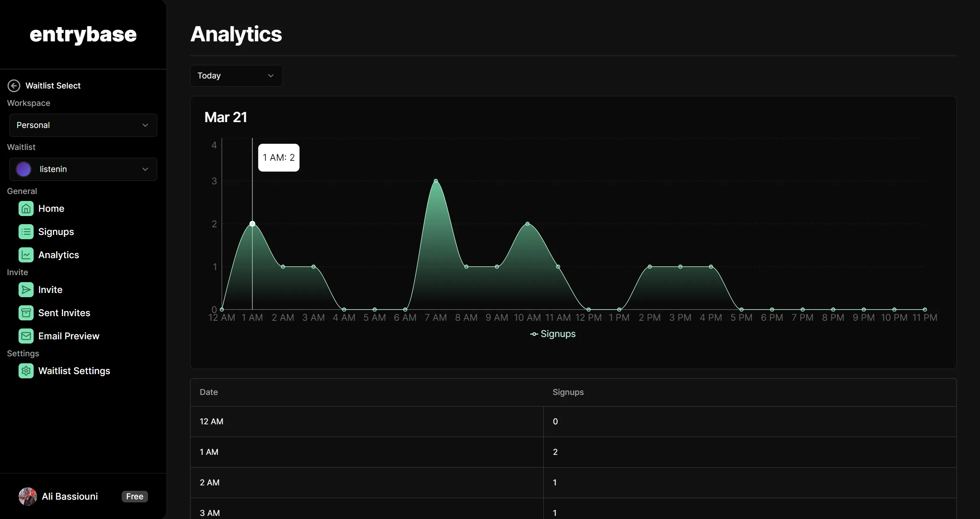Click the 7 AM peak data point
The height and width of the screenshot is (519, 980).
coord(436,181)
